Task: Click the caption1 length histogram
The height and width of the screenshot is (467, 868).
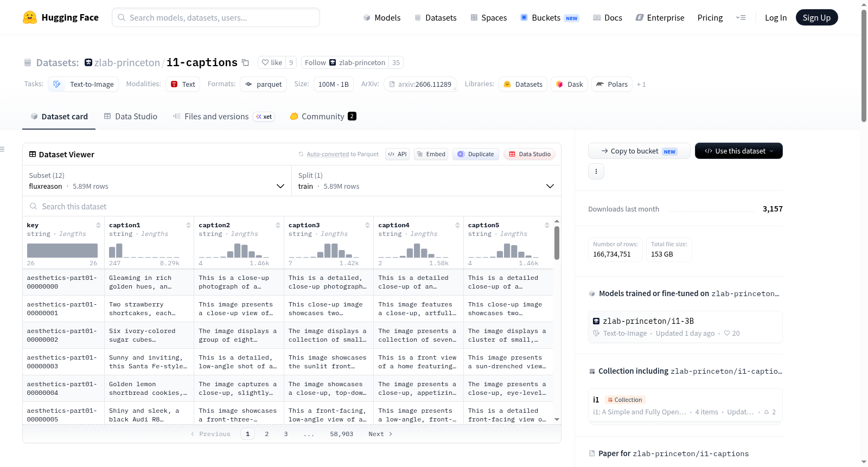Action: pos(144,250)
